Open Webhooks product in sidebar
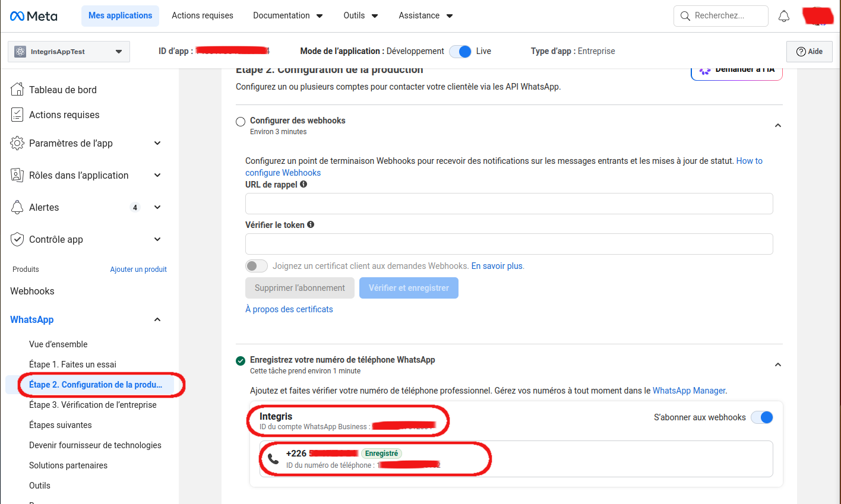 (x=32, y=291)
